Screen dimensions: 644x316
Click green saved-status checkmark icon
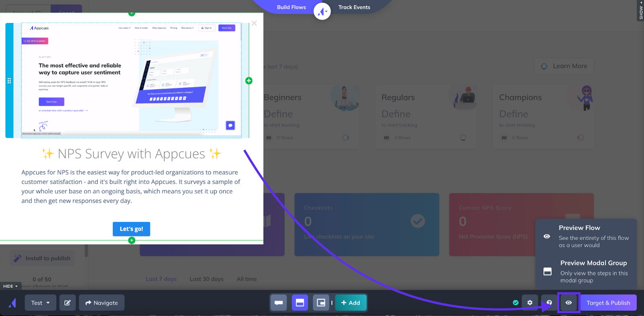516,303
